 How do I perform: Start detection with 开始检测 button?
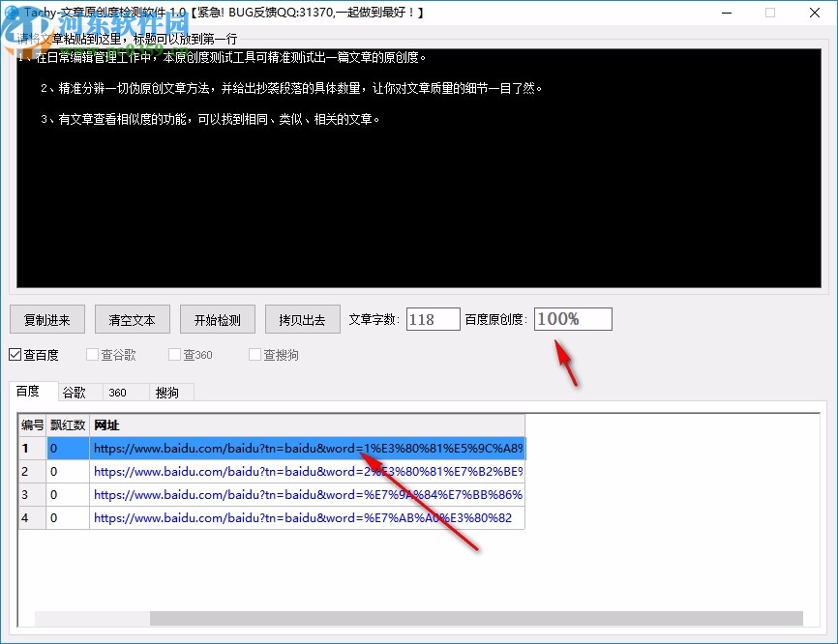click(217, 319)
